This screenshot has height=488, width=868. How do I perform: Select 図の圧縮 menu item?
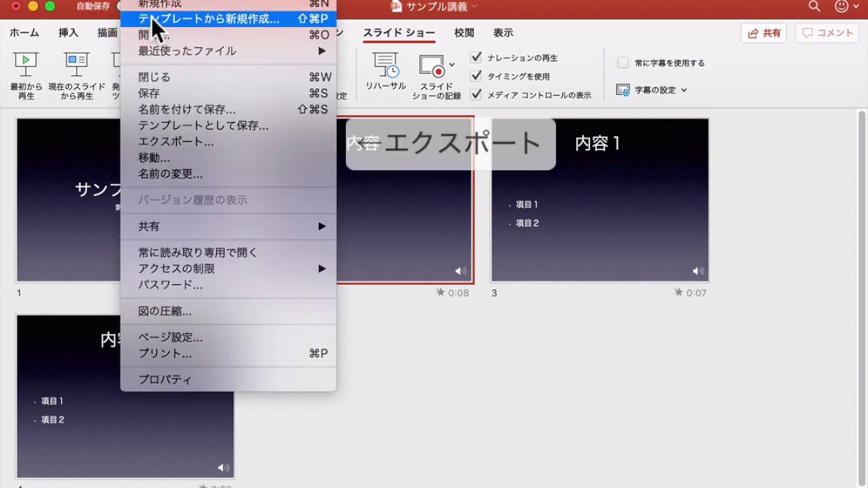point(228,311)
